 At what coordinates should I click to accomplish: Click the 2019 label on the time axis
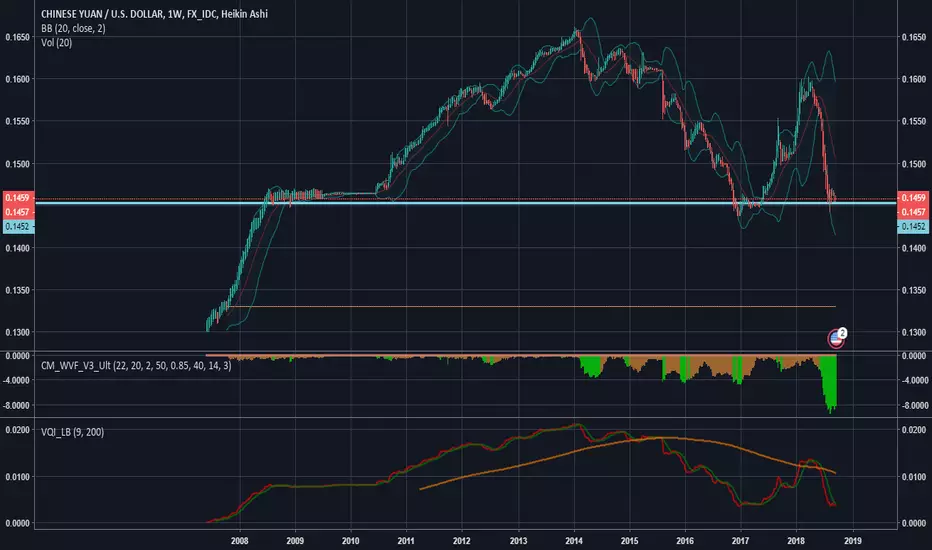point(852,540)
